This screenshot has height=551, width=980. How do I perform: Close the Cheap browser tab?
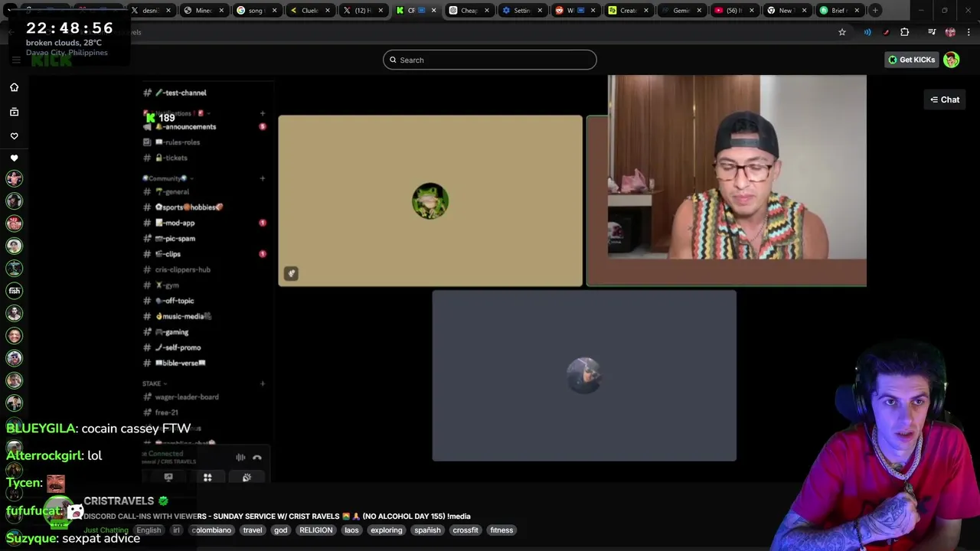487,10
